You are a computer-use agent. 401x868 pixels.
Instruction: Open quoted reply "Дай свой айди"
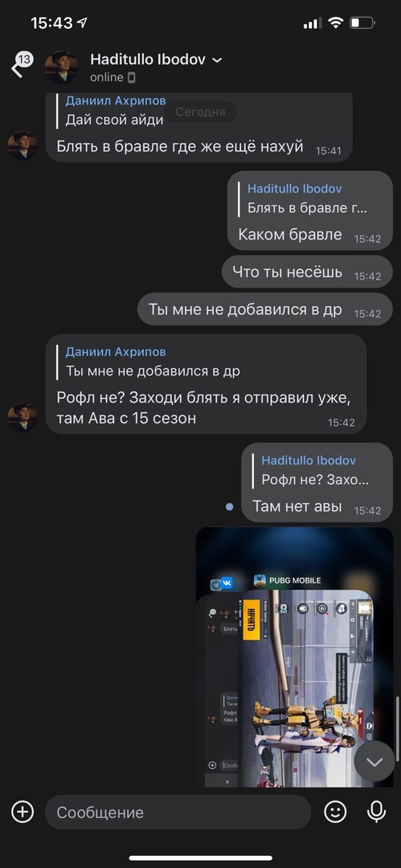point(115,111)
